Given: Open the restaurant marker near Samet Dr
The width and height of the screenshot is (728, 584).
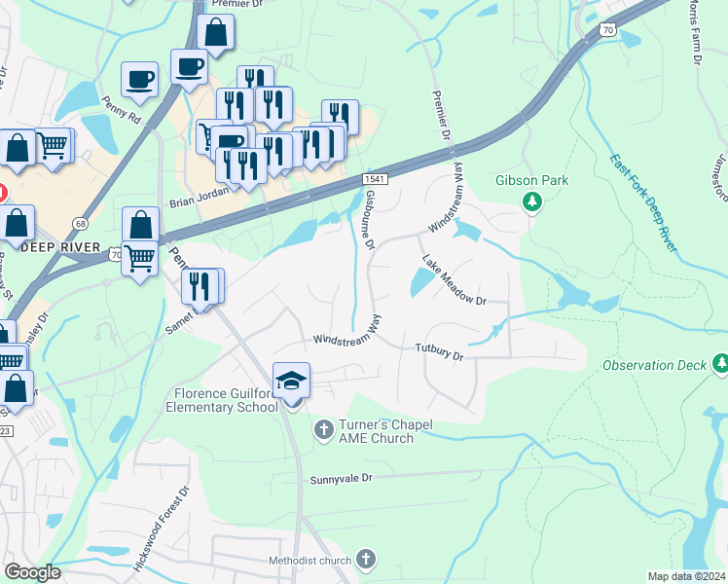Looking at the screenshot, I should [x=200, y=288].
